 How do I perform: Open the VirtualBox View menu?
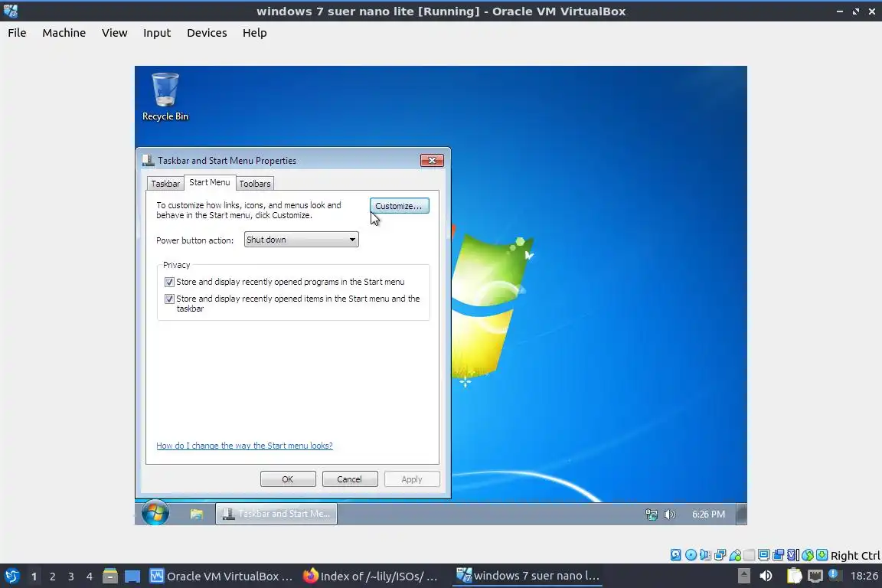tap(114, 33)
